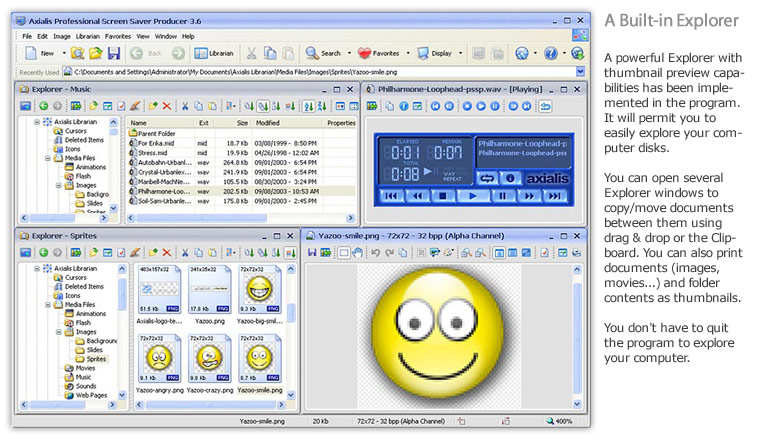Viewport: 760px width, 440px height.
Task: Click the fast forward button in axialis player
Action: point(529,196)
